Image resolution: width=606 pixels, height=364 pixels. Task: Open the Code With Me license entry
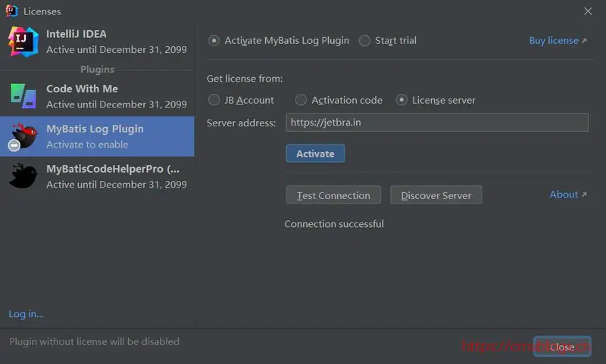[x=97, y=96]
